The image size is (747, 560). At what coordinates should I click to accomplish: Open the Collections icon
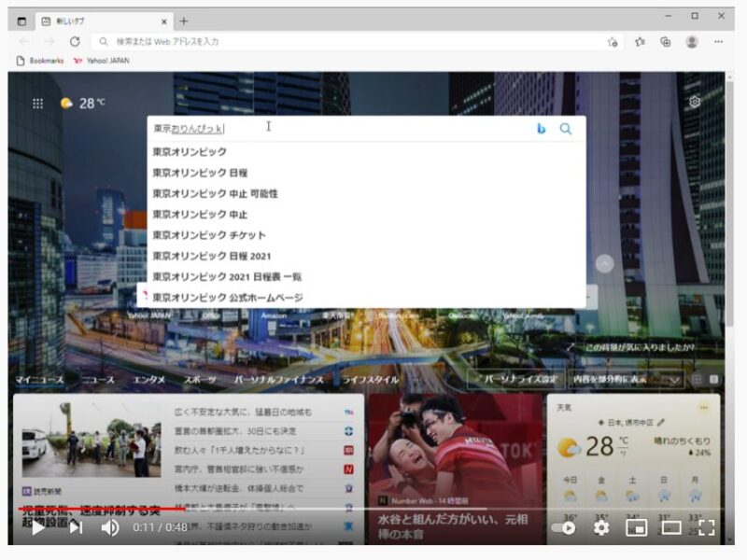point(666,42)
